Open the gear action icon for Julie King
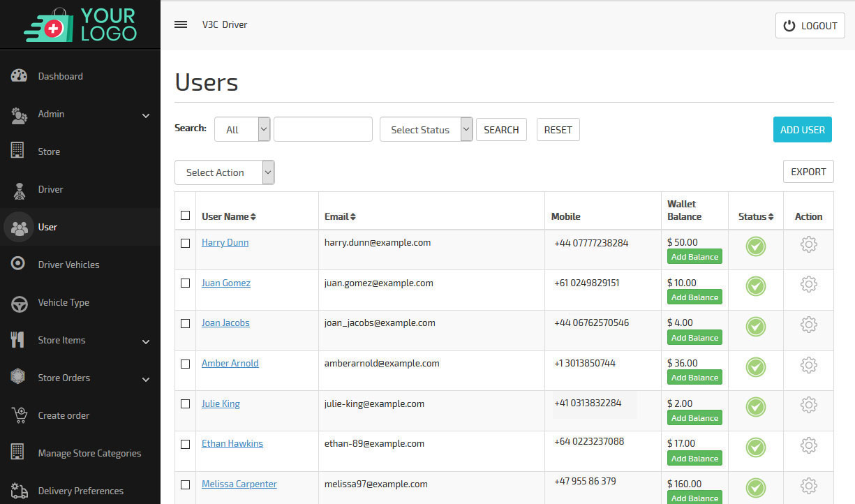This screenshot has width=855, height=504. point(808,405)
